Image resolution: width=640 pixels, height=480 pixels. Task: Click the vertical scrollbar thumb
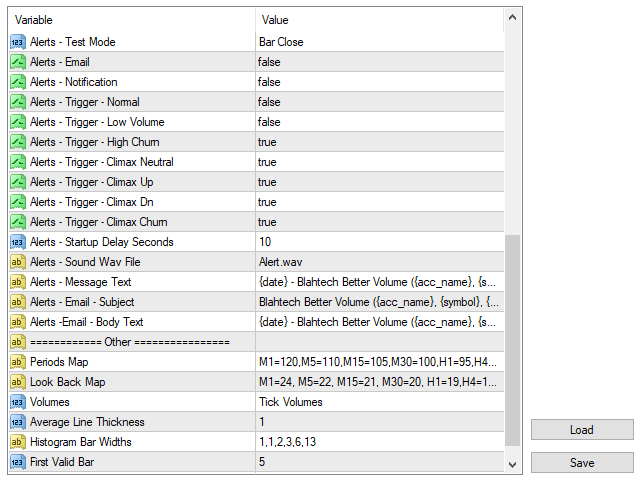pos(512,340)
